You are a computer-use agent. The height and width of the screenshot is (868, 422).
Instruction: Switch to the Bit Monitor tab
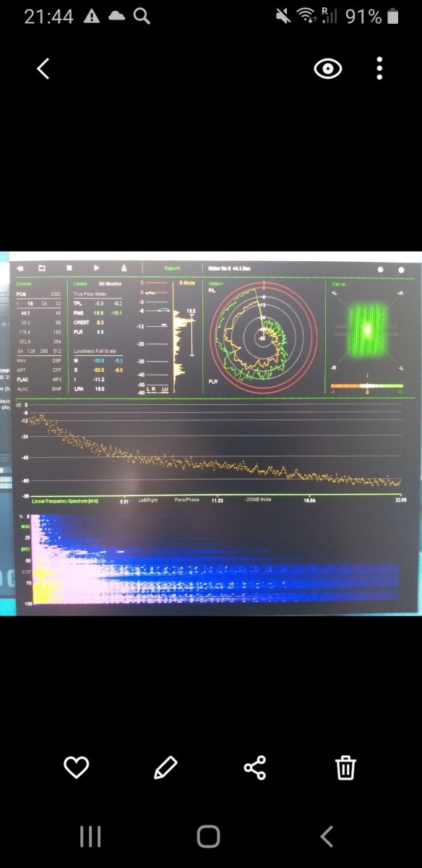click(111, 284)
